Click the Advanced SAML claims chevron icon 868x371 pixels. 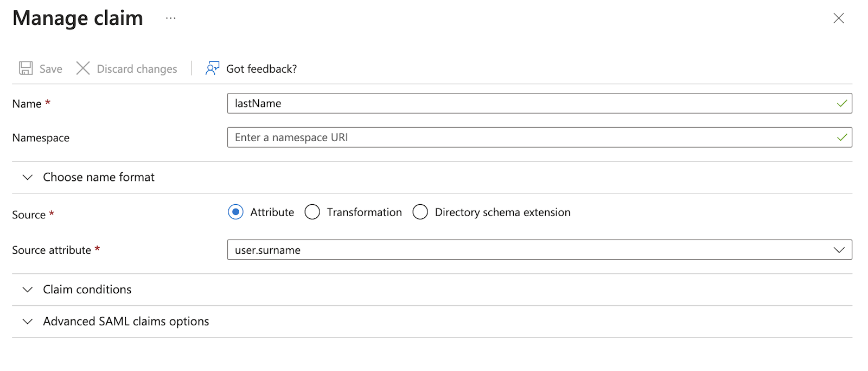(x=28, y=322)
